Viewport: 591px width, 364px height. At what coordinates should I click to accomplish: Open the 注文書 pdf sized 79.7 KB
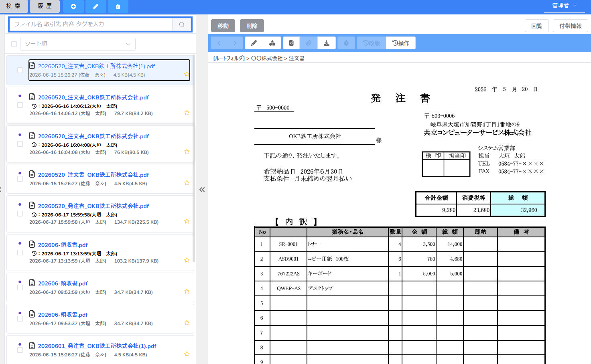[93, 97]
